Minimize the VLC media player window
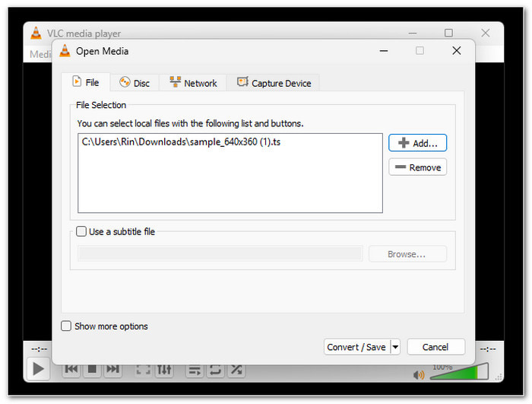 tap(412, 33)
